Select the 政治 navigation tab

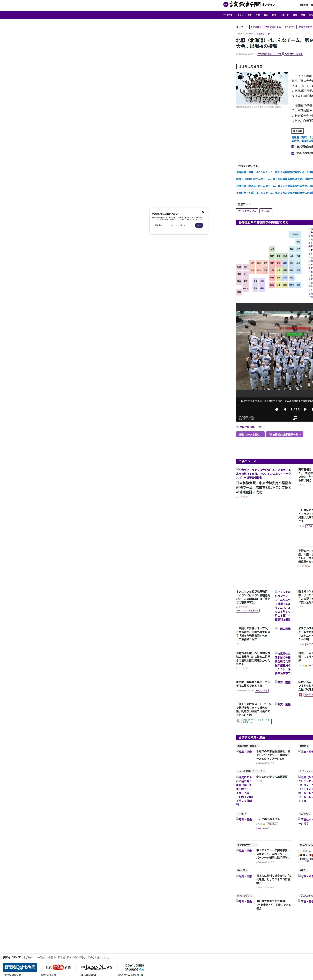pyautogui.click(x=266, y=15)
